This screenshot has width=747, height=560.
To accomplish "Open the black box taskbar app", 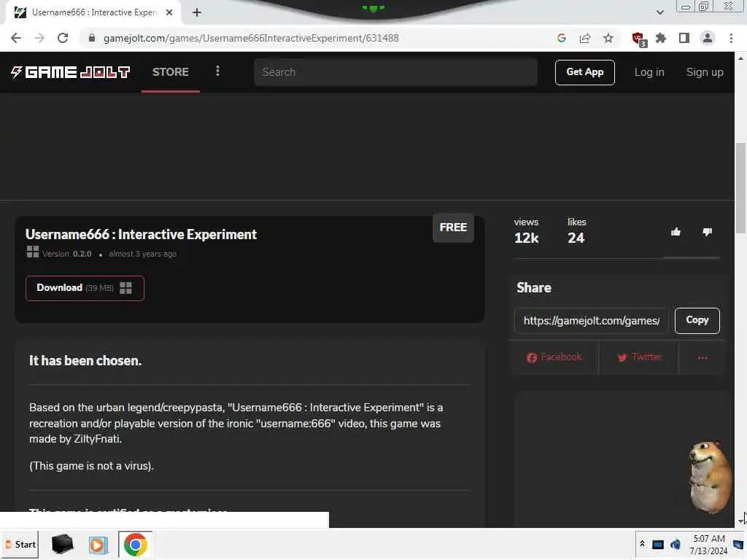I will [x=63, y=544].
